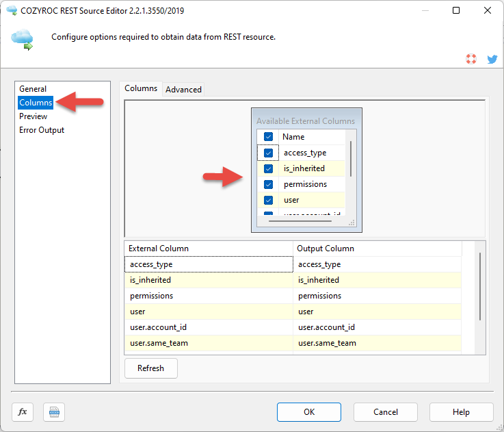Click the Available External Columns title
The width and height of the screenshot is (504, 432).
point(306,121)
